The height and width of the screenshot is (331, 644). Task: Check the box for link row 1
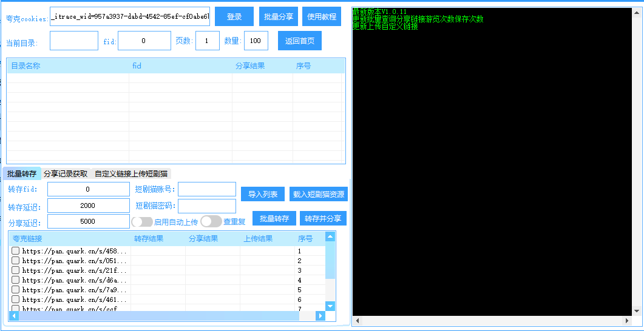16,250
